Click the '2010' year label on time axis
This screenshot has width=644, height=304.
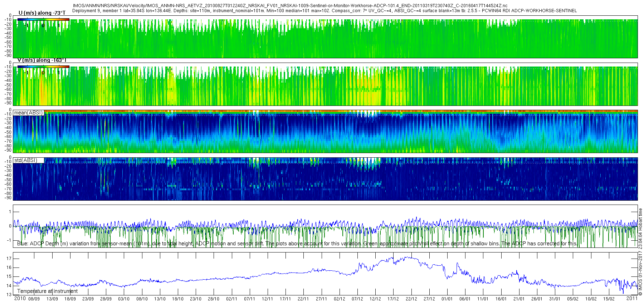click(20, 298)
